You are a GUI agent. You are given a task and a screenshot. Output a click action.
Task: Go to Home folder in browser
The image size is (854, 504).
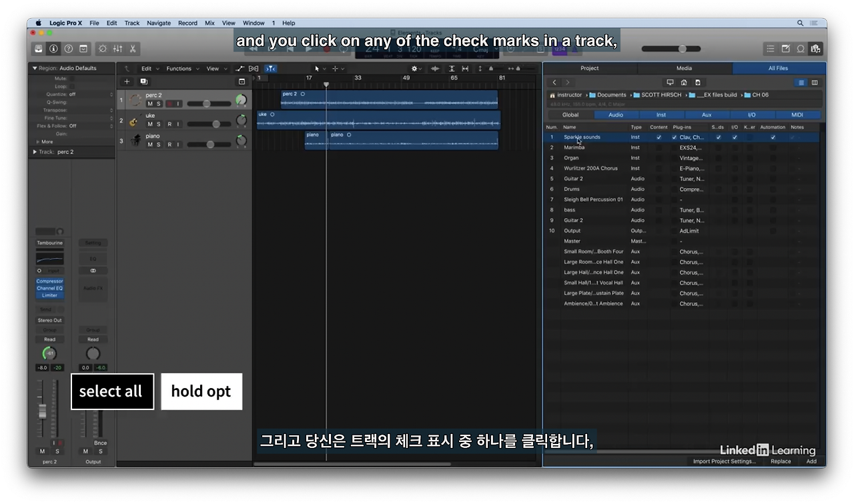684,83
